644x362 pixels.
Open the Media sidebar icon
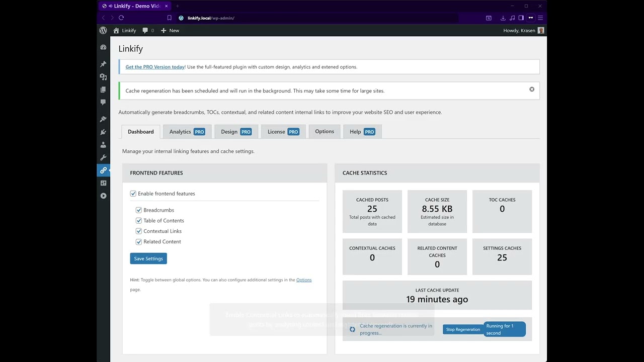tap(103, 77)
